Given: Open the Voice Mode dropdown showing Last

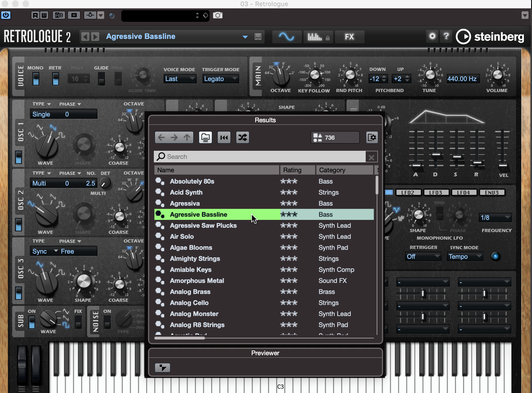Looking at the screenshot, I should 180,79.
